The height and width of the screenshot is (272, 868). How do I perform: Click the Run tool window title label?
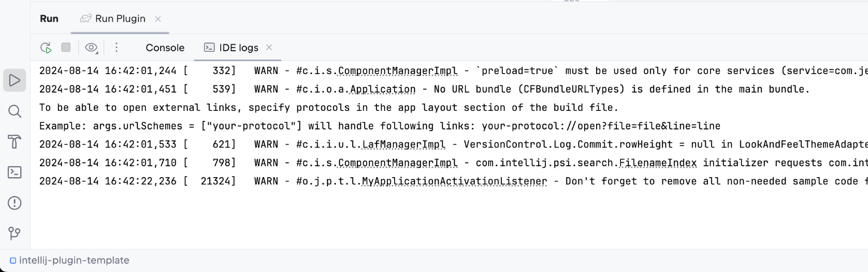pyautogui.click(x=49, y=19)
